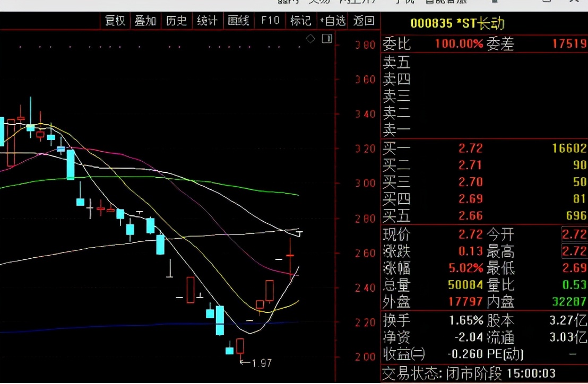Open the 统计 statistics tool
This screenshot has height=384, width=588.
207,21
